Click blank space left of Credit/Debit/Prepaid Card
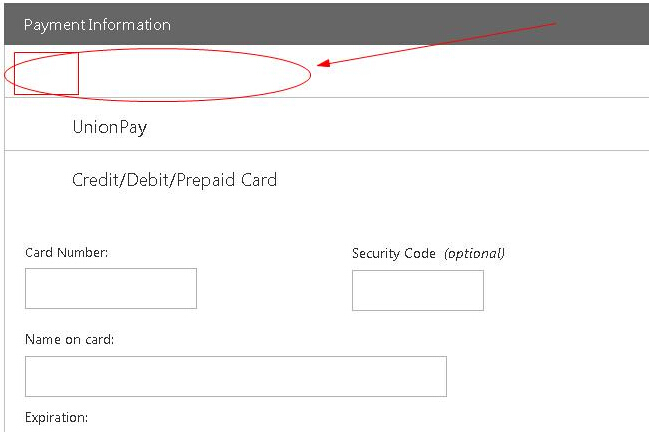This screenshot has height=432, width=649. (38, 180)
